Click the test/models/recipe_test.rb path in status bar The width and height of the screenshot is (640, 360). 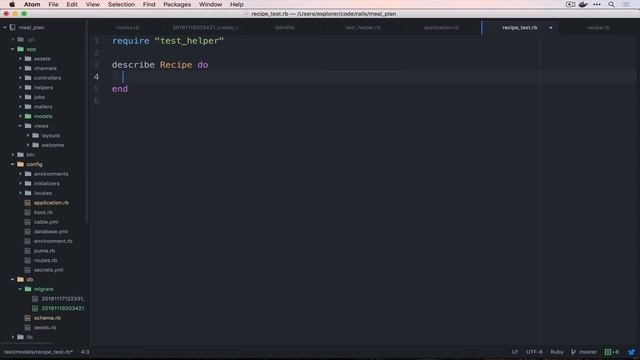tap(38, 352)
